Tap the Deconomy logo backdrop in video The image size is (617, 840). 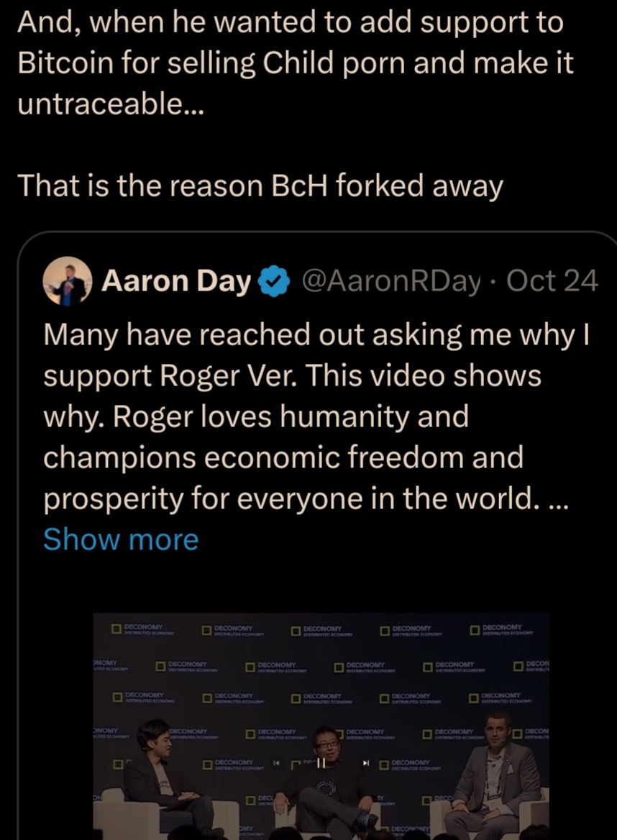(321, 665)
